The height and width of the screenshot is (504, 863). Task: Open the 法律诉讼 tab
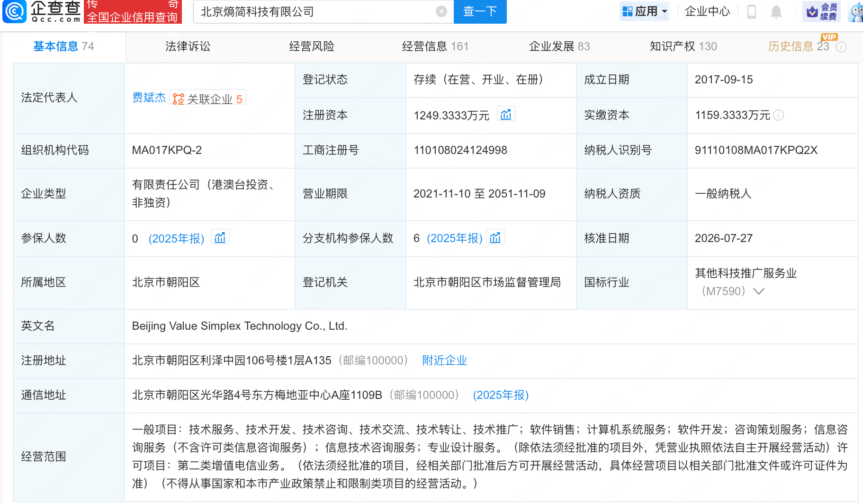(188, 46)
